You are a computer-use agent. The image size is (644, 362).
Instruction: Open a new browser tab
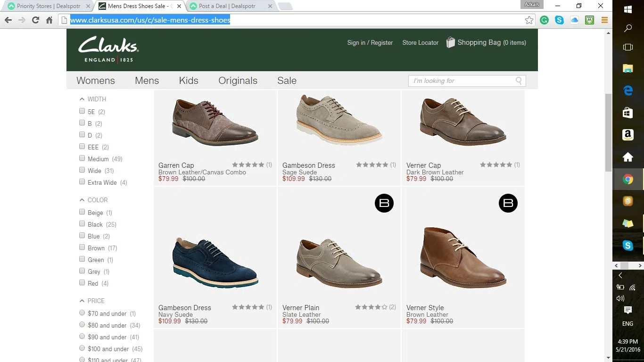[285, 6]
